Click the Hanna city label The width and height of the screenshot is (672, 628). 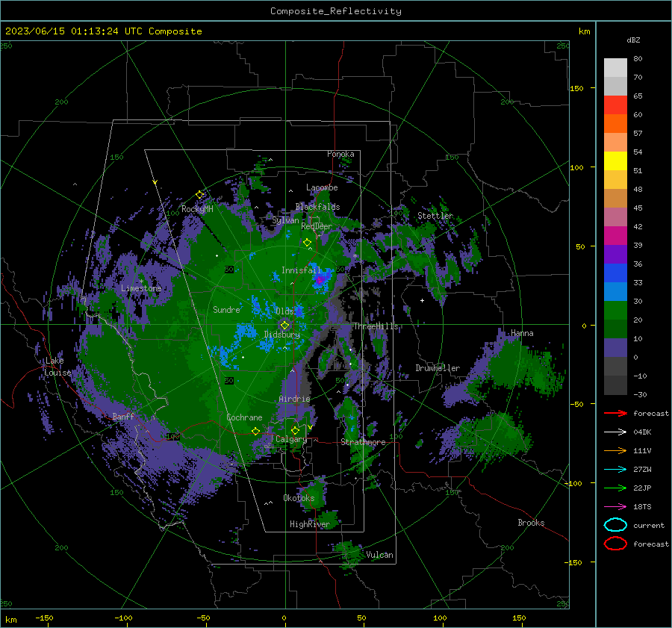coord(522,333)
